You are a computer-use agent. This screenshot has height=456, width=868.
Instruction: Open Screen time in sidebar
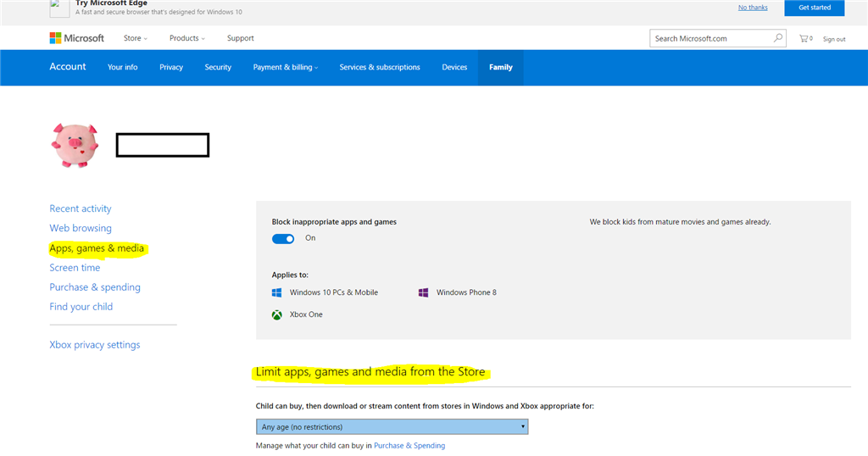click(75, 268)
